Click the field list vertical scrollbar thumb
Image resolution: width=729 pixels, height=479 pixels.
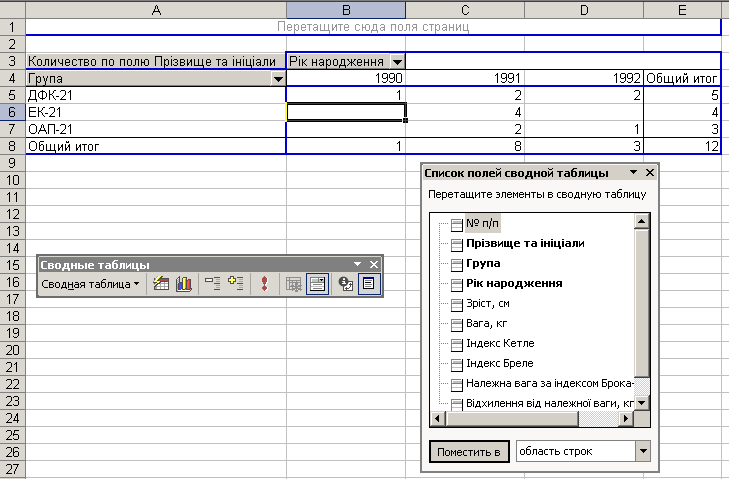[x=642, y=303]
